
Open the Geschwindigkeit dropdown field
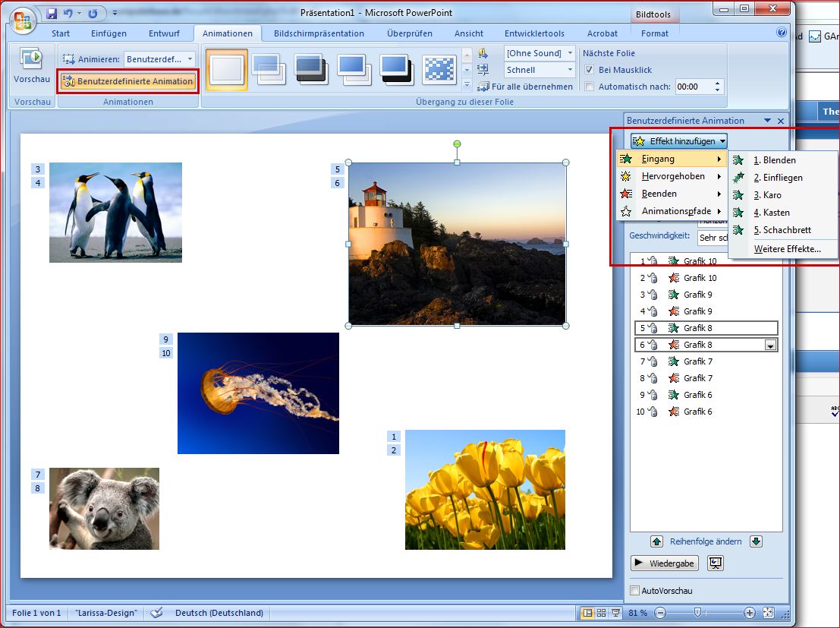point(713,237)
